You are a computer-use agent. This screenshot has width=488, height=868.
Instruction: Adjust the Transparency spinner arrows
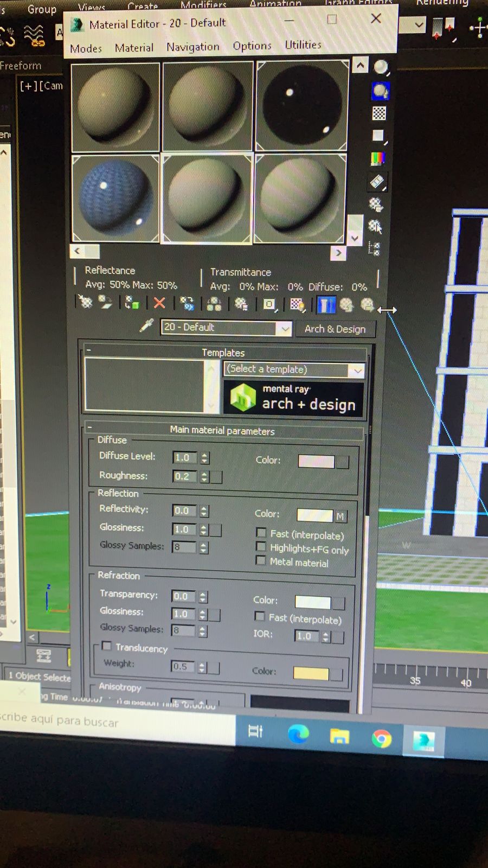203,597
